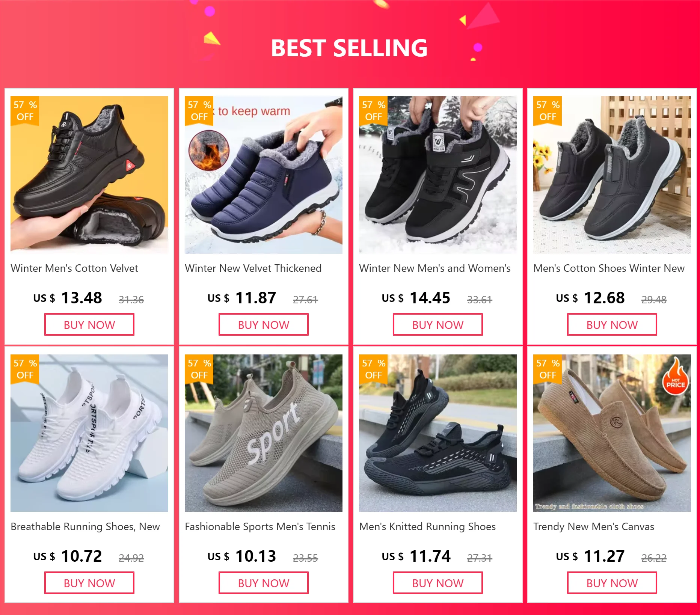Click the US $ 12.68 price

click(590, 298)
